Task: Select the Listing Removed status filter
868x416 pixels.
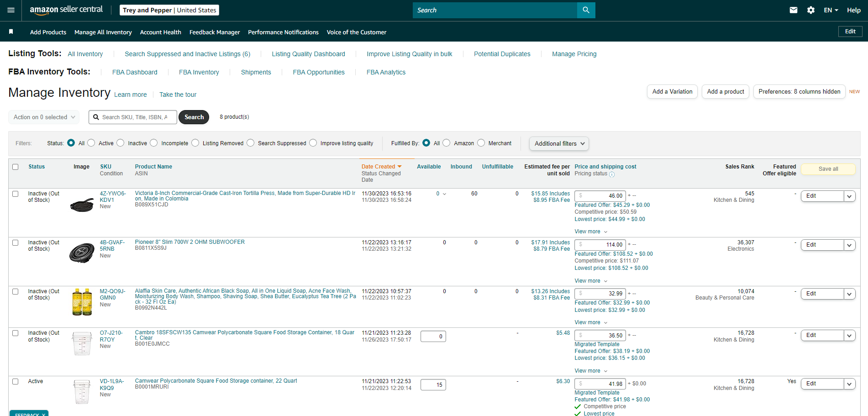Action: click(195, 143)
